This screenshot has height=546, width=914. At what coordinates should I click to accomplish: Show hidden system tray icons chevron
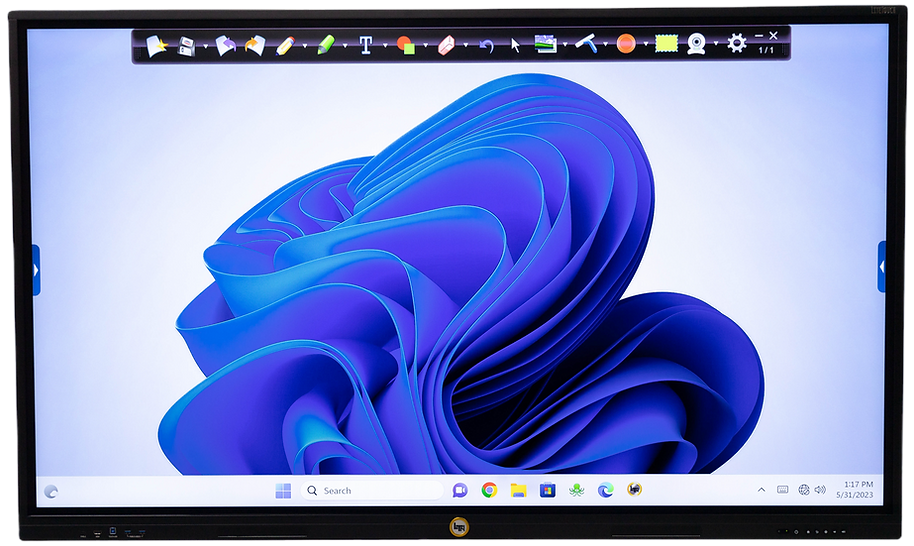tap(761, 490)
